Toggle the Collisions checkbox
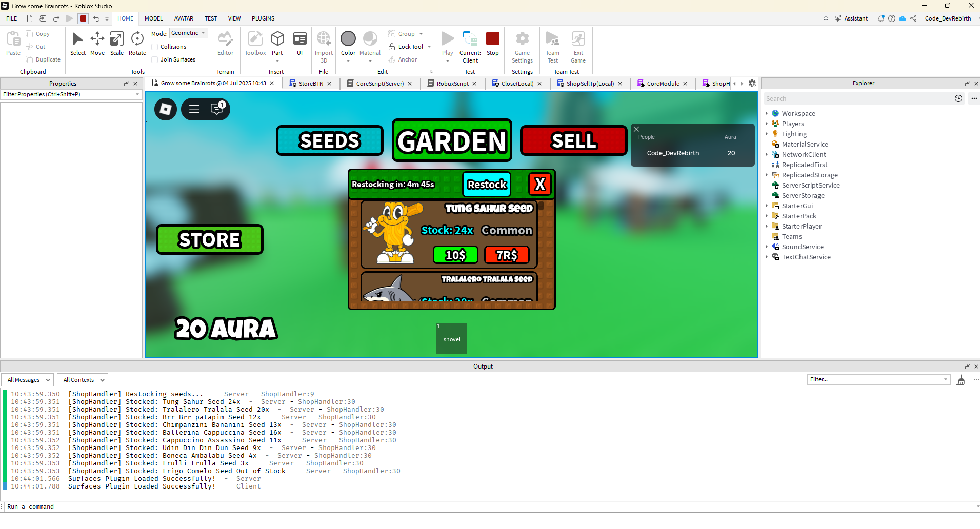This screenshot has height=529, width=980. 154,47
